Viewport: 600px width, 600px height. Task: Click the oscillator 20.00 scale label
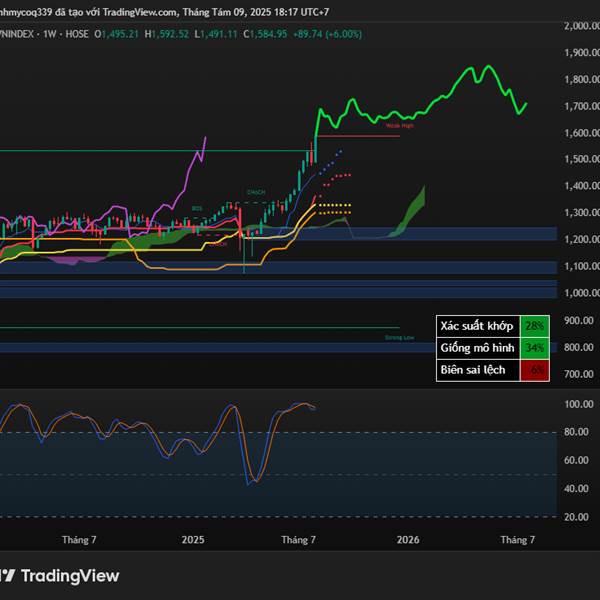[576, 517]
